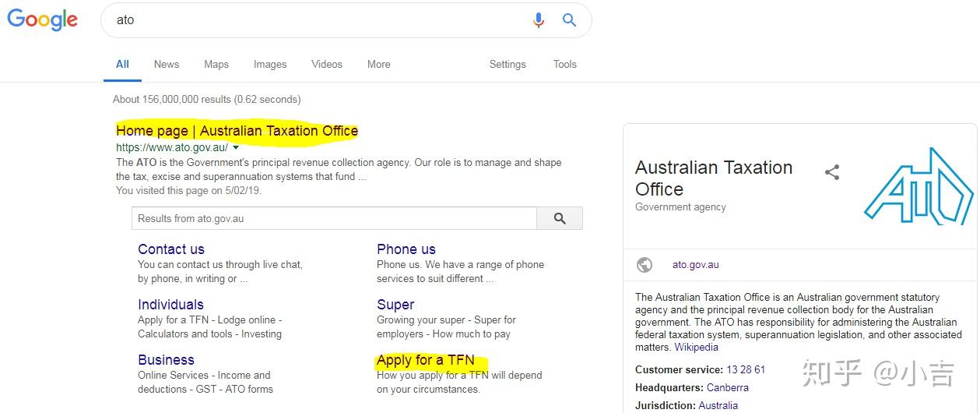Screen dimensions: 980x413
Task: Switch to the Maps tab
Action: click(216, 65)
